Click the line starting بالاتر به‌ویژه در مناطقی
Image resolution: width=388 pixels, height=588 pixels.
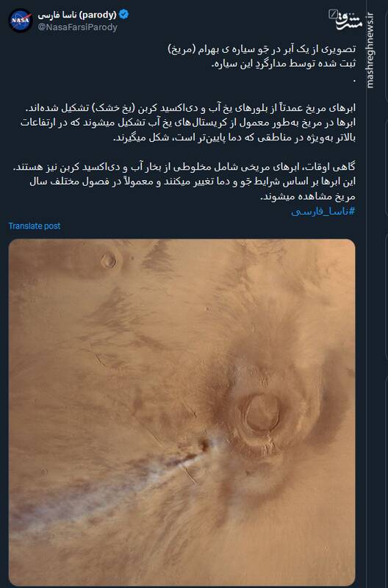pyautogui.click(x=234, y=137)
